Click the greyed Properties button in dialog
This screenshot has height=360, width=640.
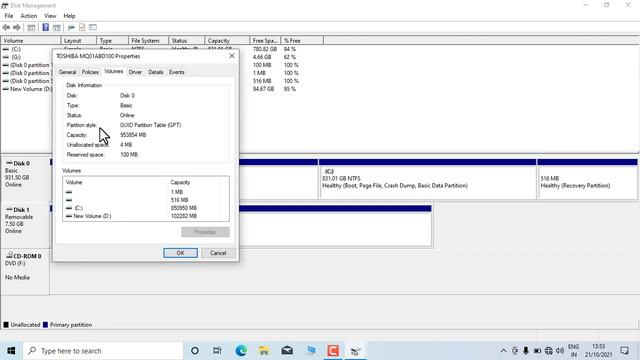(205, 232)
